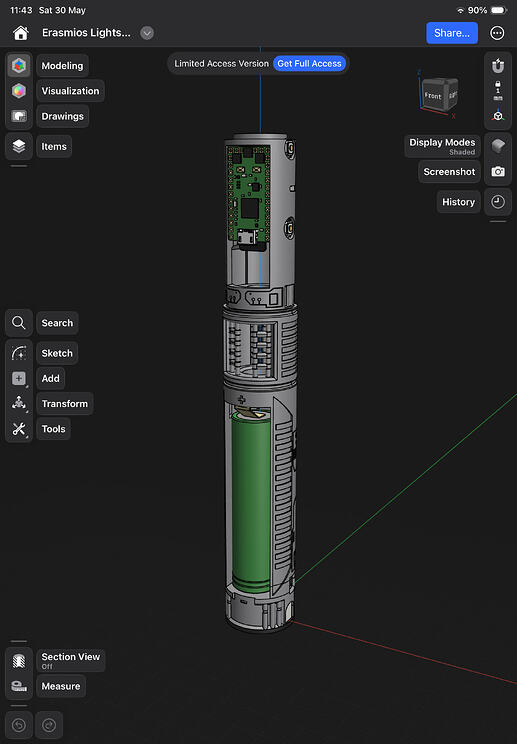
Task: Toggle the Section View Off label
Action: pos(71,661)
